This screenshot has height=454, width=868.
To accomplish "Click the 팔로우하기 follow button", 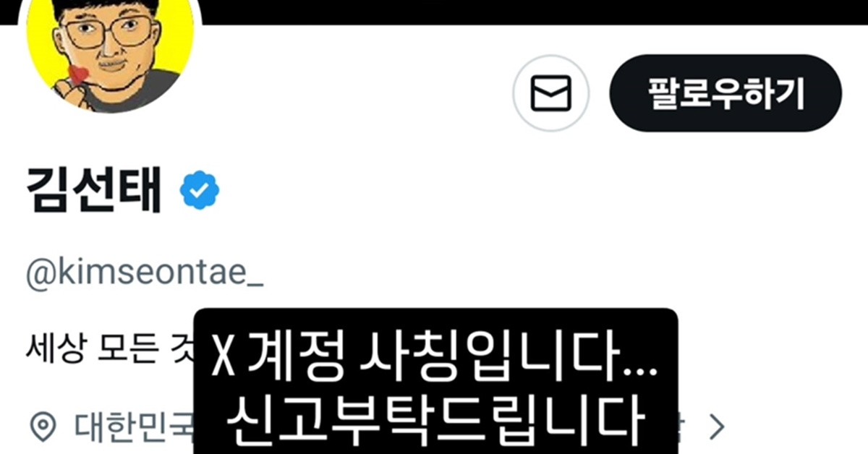I will pyautogui.click(x=726, y=93).
